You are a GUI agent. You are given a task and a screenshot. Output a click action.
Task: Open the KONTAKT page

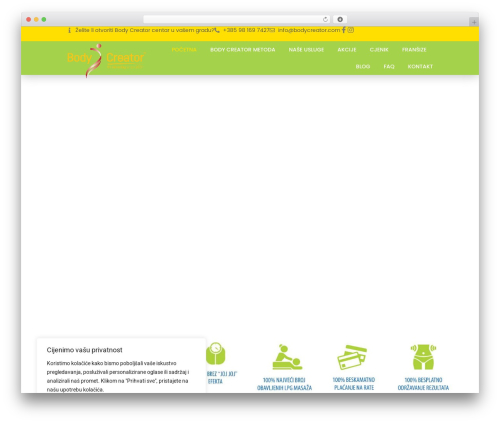coord(420,66)
